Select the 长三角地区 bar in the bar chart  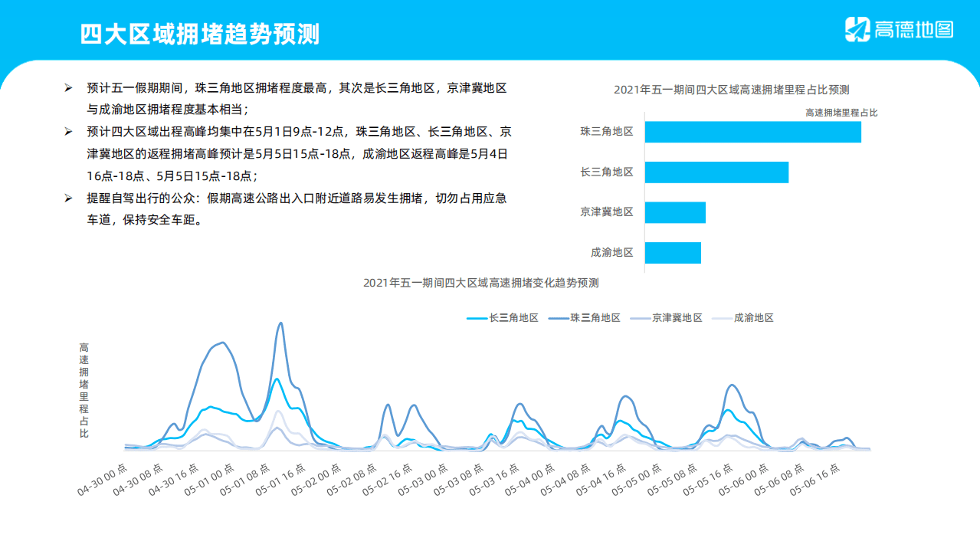coord(717,172)
